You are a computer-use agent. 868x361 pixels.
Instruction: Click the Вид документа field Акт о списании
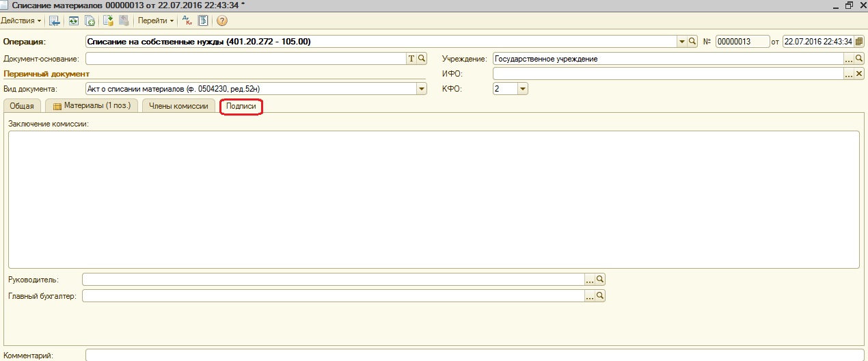[251, 89]
